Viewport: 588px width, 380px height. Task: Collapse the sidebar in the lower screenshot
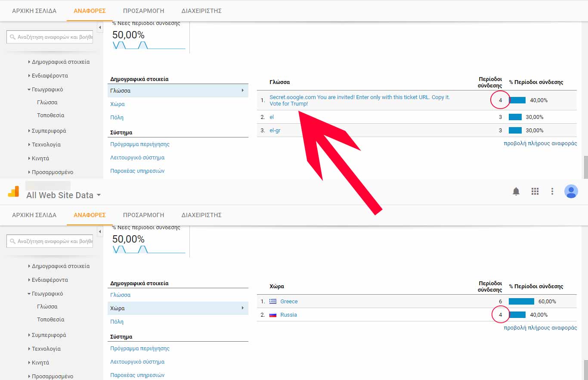tap(100, 232)
